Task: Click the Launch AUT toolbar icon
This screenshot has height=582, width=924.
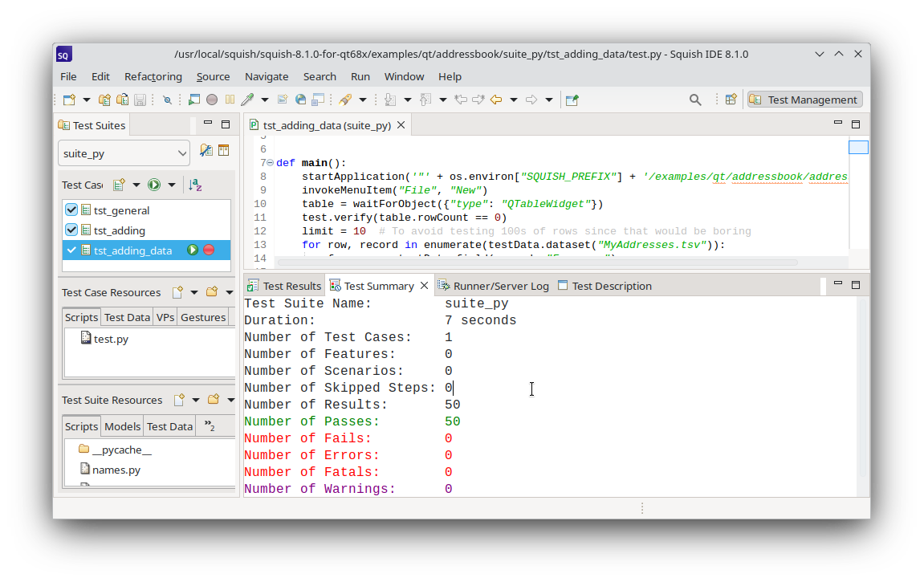Action: point(194,100)
